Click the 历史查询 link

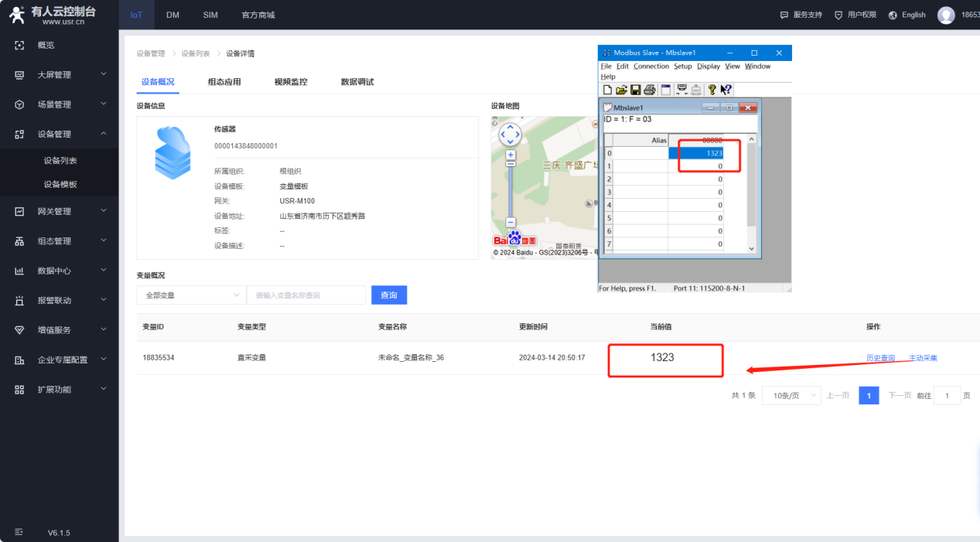880,358
